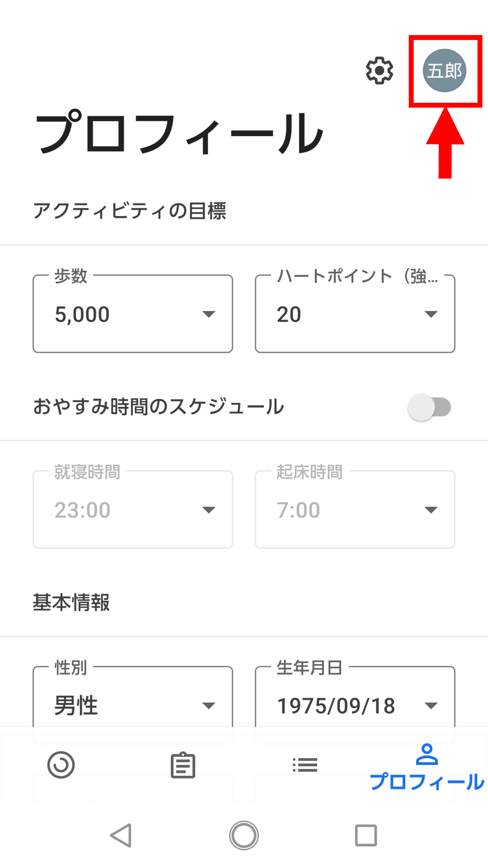488x868 pixels.
Task: Click the 基本情報 section heading
Action: pyautogui.click(x=71, y=603)
